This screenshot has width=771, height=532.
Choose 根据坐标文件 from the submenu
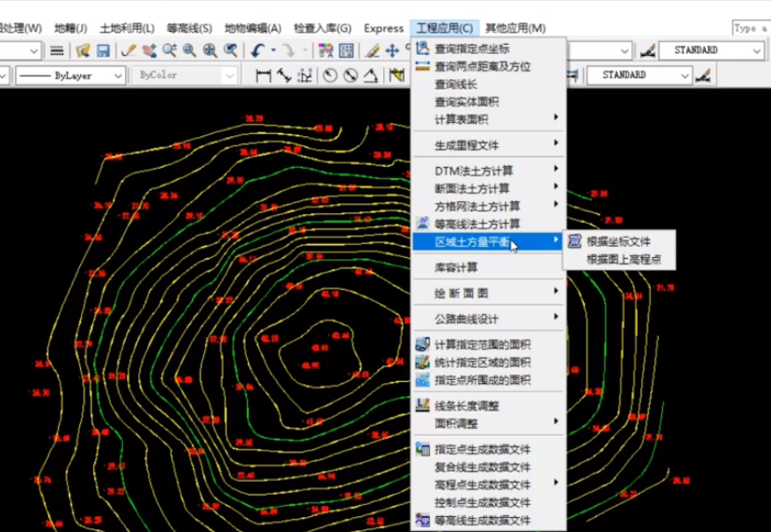(618, 242)
